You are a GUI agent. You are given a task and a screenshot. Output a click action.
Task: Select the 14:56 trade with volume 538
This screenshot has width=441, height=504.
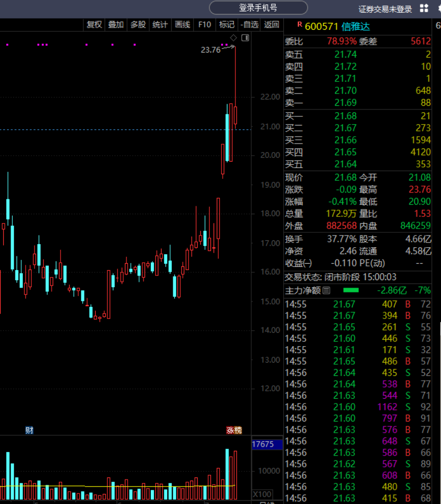[x=358, y=384]
